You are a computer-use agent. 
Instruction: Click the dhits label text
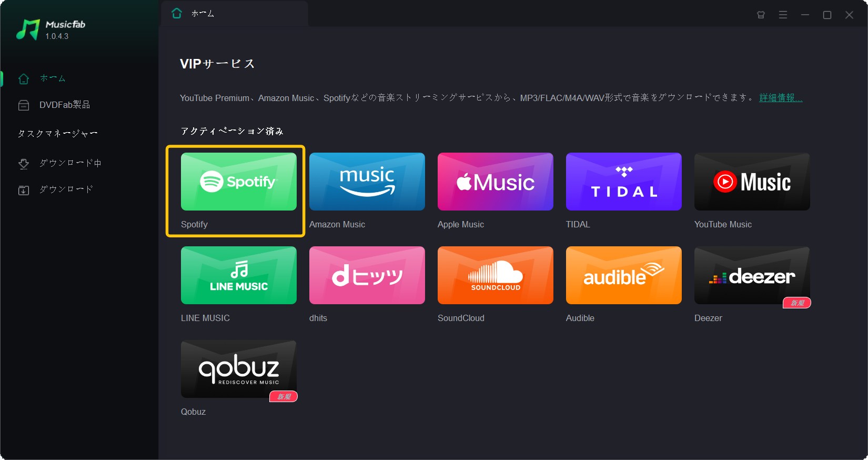(x=318, y=318)
